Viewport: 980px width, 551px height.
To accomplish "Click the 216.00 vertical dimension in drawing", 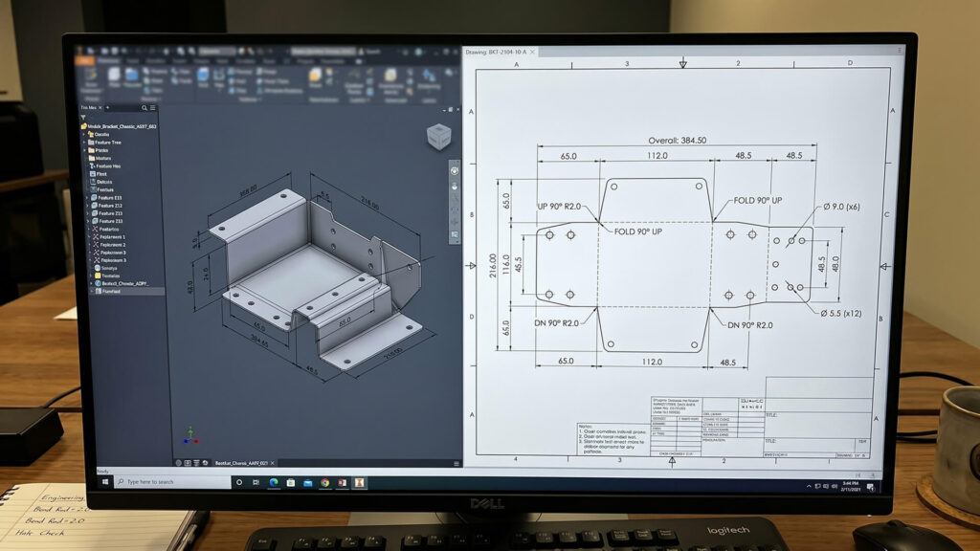I will (x=493, y=266).
